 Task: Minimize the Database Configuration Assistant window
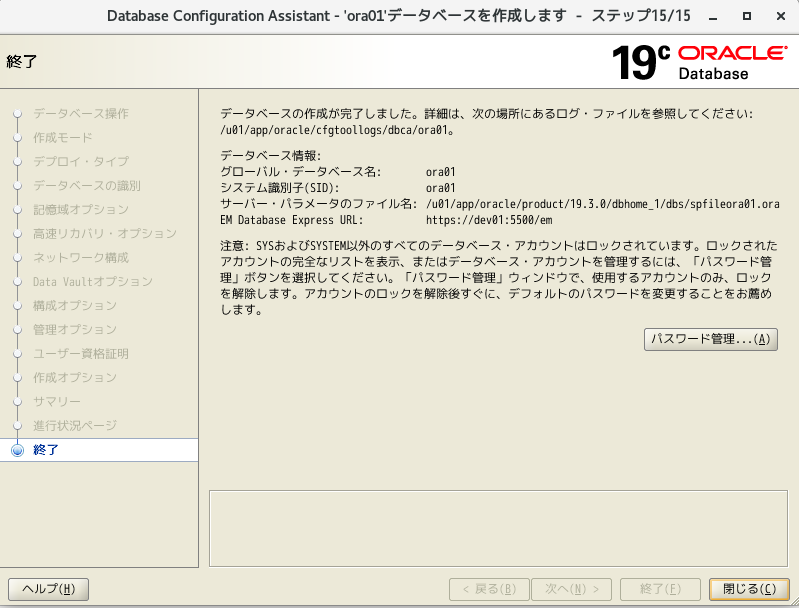tap(713, 17)
